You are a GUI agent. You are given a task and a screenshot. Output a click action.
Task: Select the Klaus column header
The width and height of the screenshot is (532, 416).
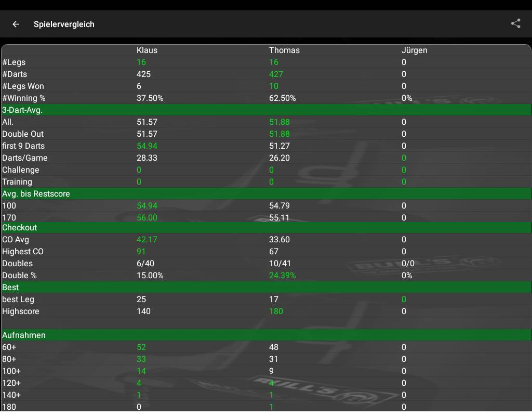147,50
